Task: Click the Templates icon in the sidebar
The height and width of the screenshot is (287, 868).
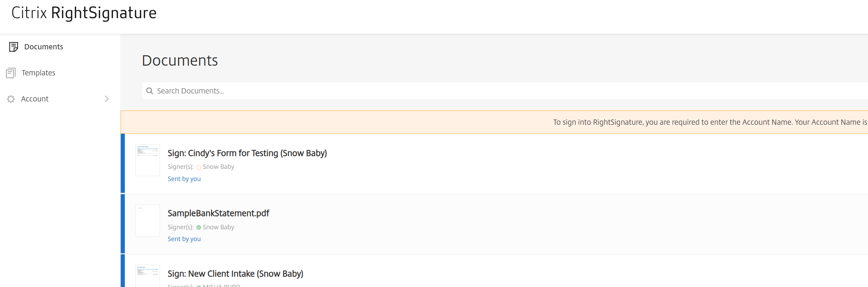Action: pos(11,73)
